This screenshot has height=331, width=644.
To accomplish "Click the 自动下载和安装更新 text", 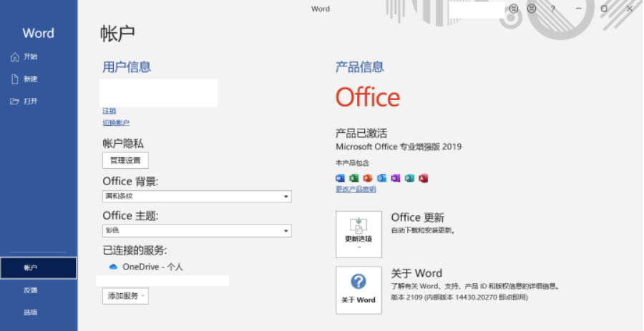I will pyautogui.click(x=423, y=230).
